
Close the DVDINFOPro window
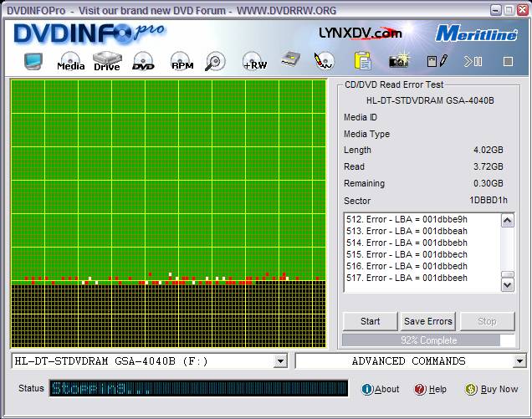click(523, 10)
